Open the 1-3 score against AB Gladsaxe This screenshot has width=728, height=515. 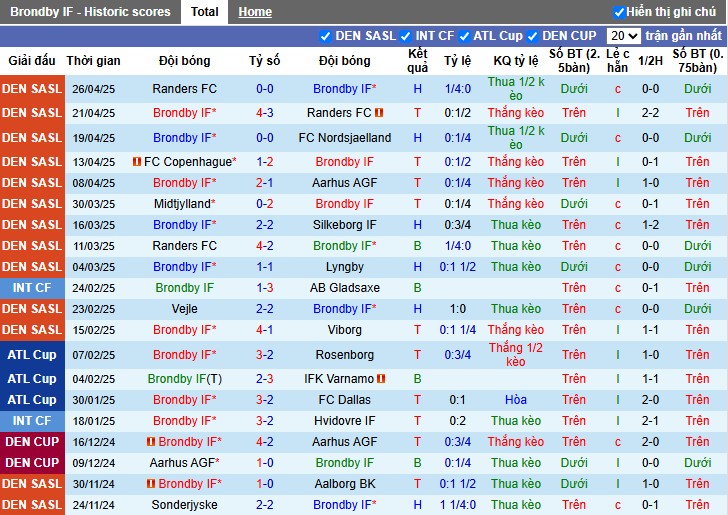pyautogui.click(x=265, y=288)
